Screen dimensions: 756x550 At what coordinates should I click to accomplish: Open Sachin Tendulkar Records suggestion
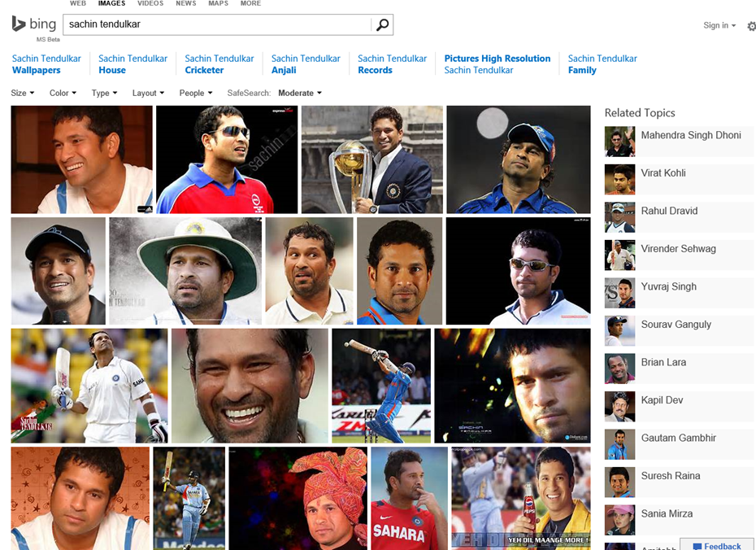click(x=392, y=64)
